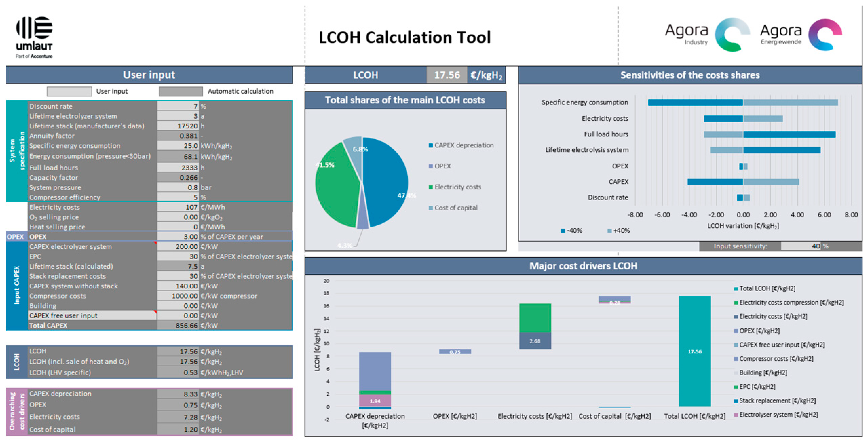Select the System pressure value 0.8
Viewport: 868px width, 443px height.
[x=178, y=187]
